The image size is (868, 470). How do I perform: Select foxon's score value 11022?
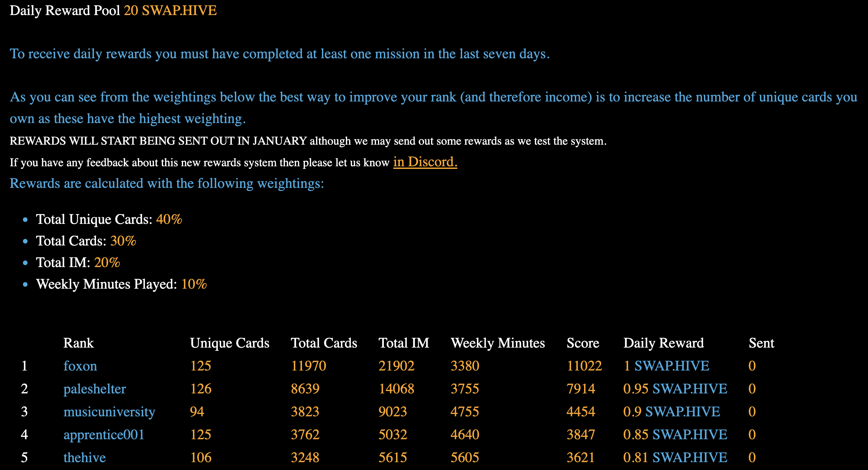(584, 366)
